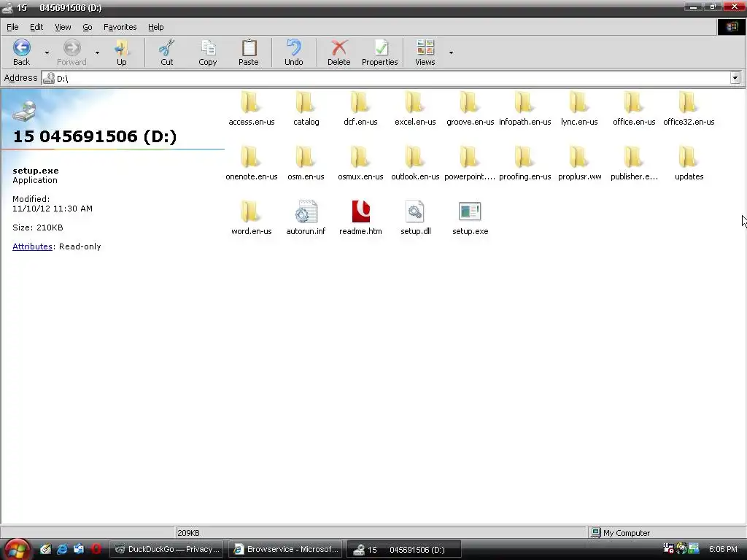Image resolution: width=747 pixels, height=560 pixels.
Task: Click the Back toolbar button
Action: tap(21, 52)
